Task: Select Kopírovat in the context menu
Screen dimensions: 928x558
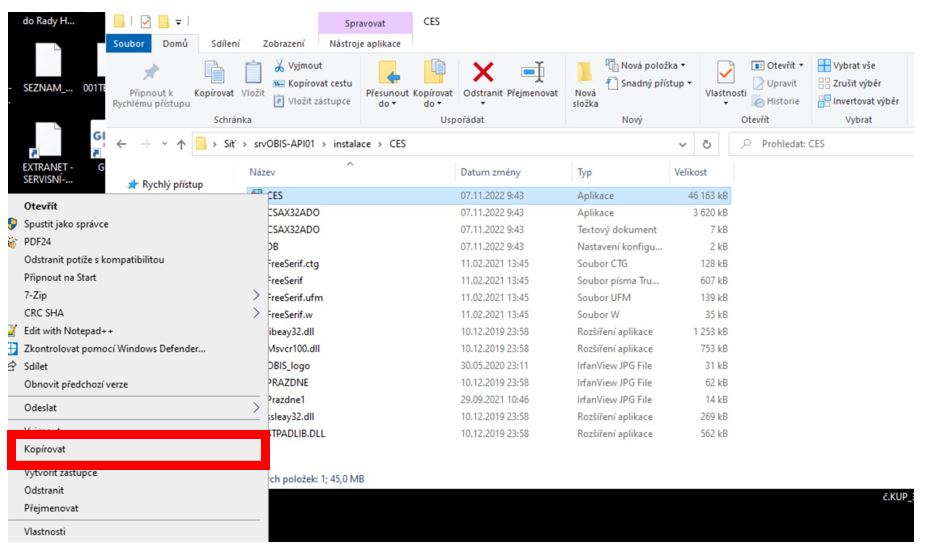Action: tap(136, 451)
